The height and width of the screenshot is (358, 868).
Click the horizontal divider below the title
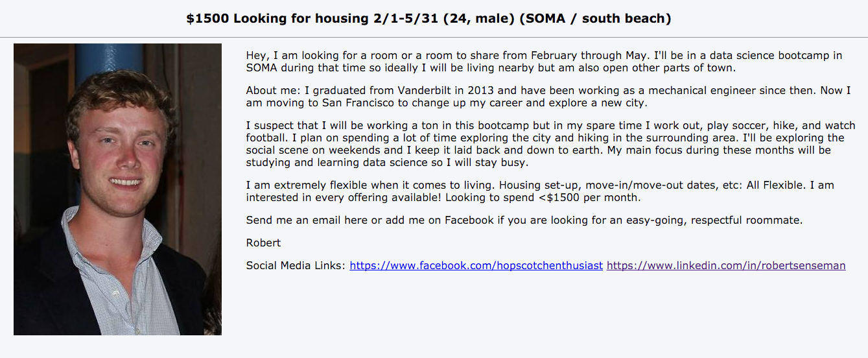pos(434,37)
